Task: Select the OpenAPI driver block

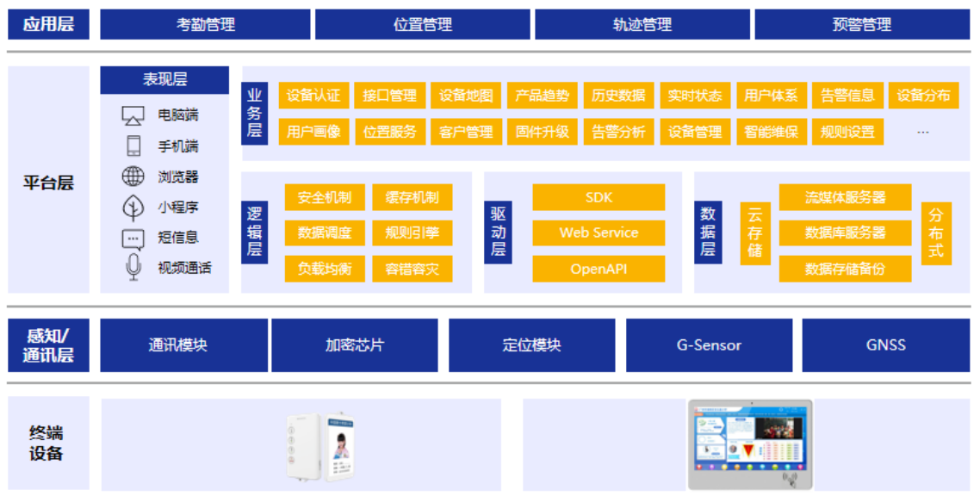Action: pyautogui.click(x=599, y=269)
